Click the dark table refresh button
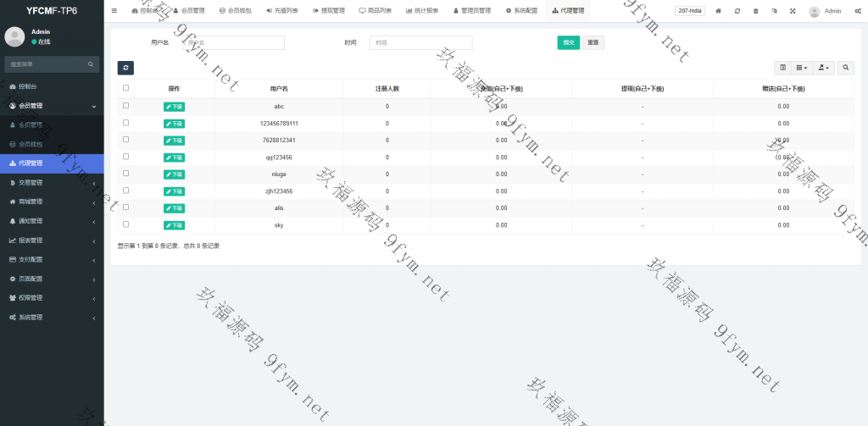This screenshot has height=426, width=868. 125,68
